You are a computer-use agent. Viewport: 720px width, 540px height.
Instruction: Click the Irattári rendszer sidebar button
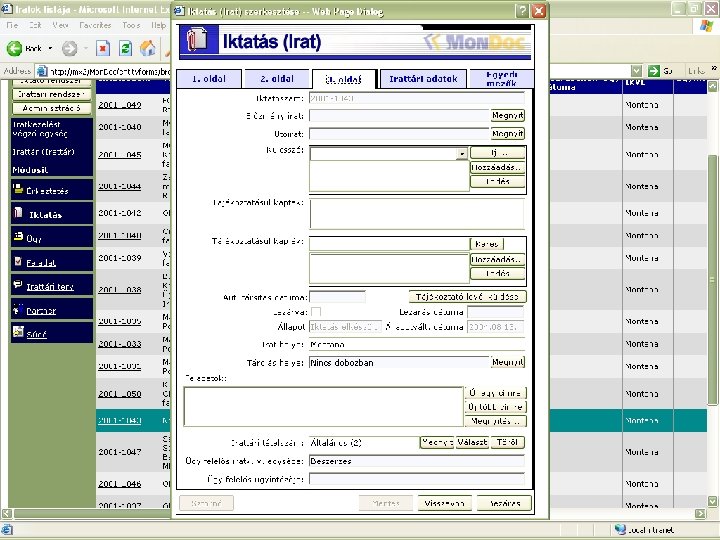[x=51, y=94]
